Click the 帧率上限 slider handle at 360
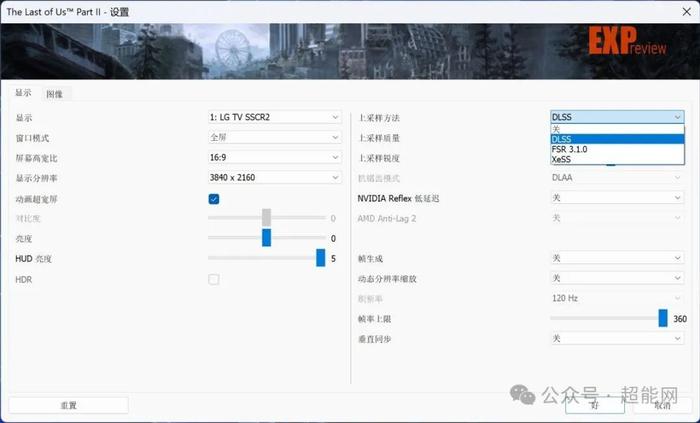700x423 pixels. click(x=663, y=318)
